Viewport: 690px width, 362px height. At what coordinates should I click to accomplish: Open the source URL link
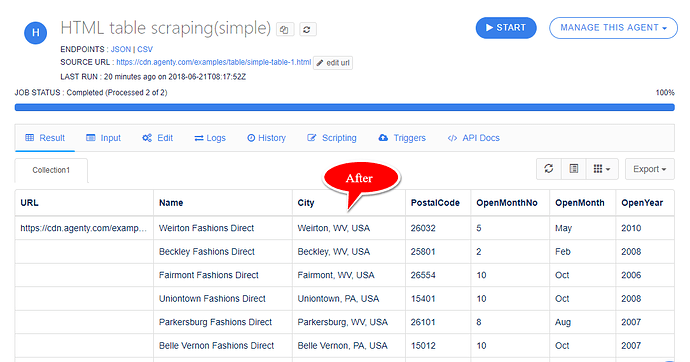pyautogui.click(x=213, y=62)
